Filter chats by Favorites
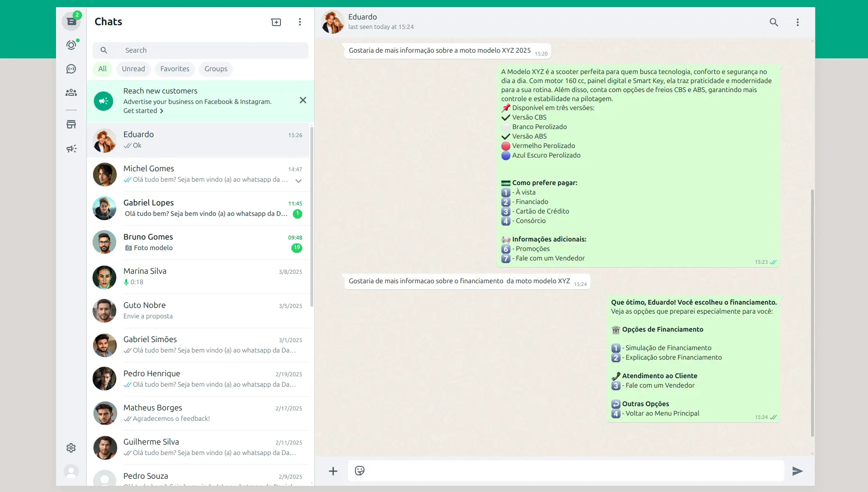The image size is (868, 492). click(175, 69)
